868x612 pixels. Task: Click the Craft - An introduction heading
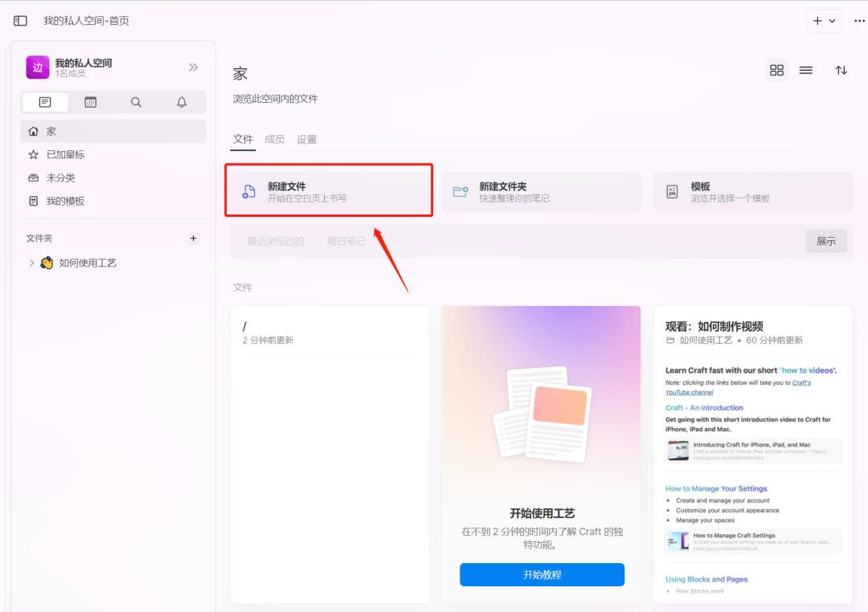point(704,408)
